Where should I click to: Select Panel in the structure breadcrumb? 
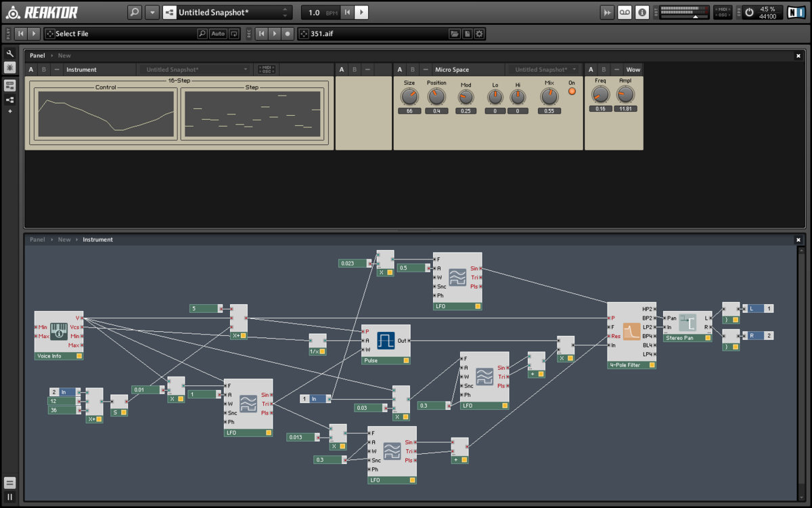(37, 240)
